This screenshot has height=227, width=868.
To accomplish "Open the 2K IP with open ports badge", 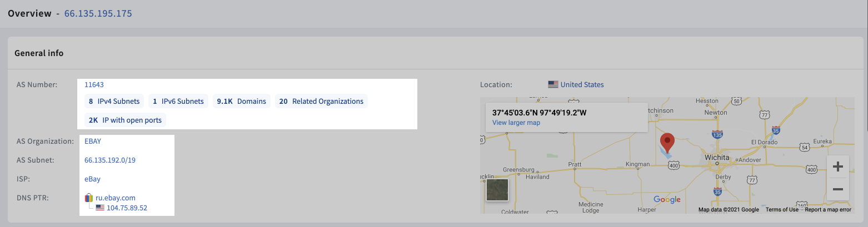I will 125,119.
